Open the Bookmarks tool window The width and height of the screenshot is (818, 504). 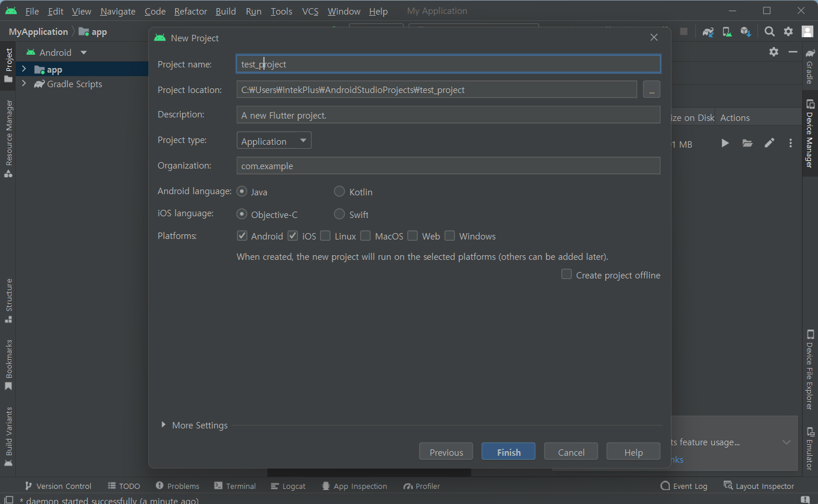(x=9, y=365)
